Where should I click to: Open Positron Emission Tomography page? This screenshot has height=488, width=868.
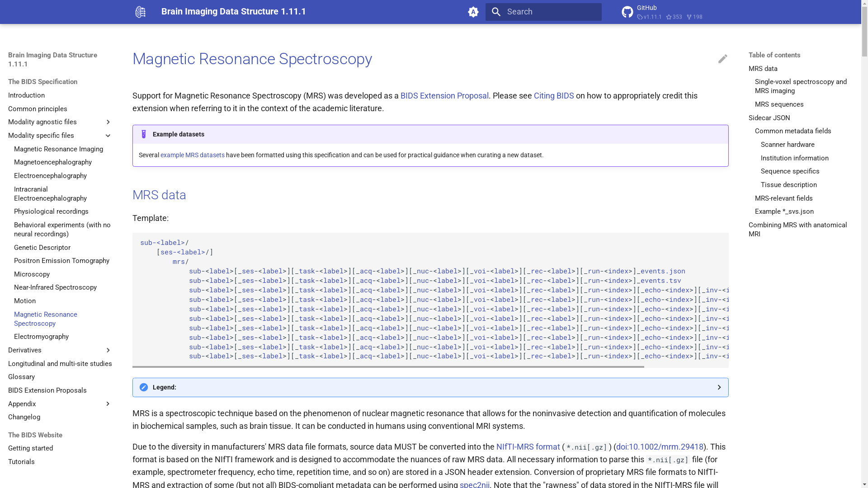61,261
